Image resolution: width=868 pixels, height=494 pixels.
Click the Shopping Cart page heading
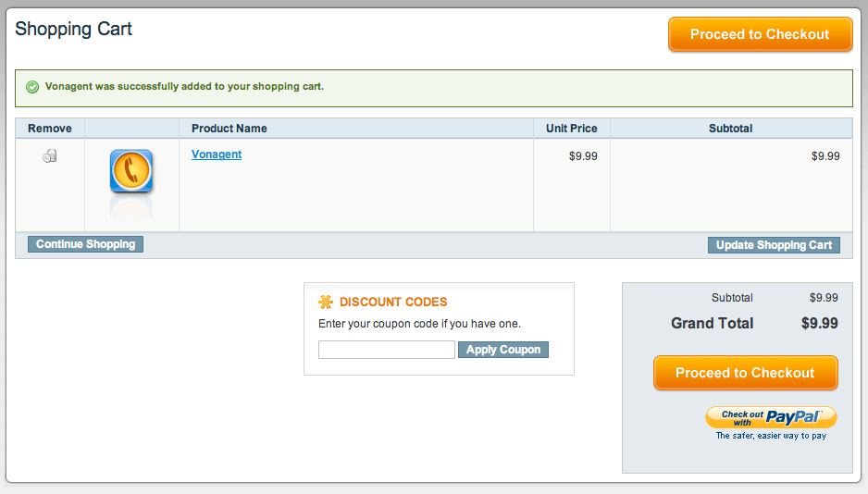74,29
